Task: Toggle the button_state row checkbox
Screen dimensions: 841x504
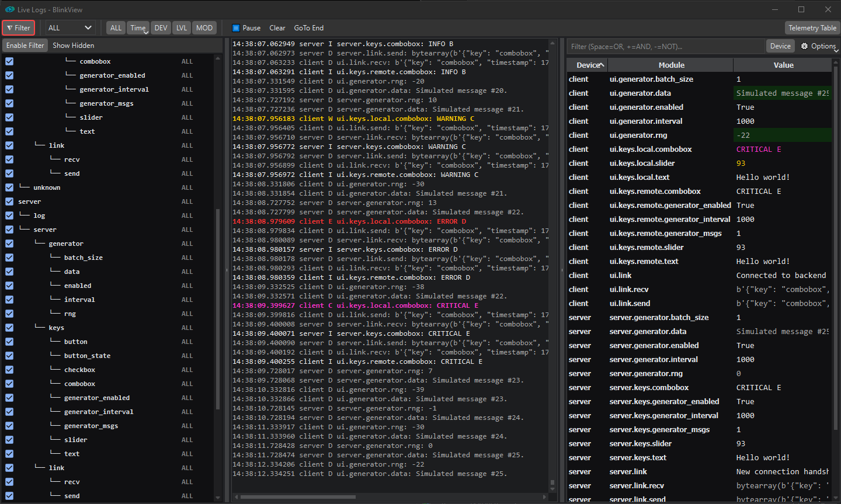Action: [x=9, y=356]
